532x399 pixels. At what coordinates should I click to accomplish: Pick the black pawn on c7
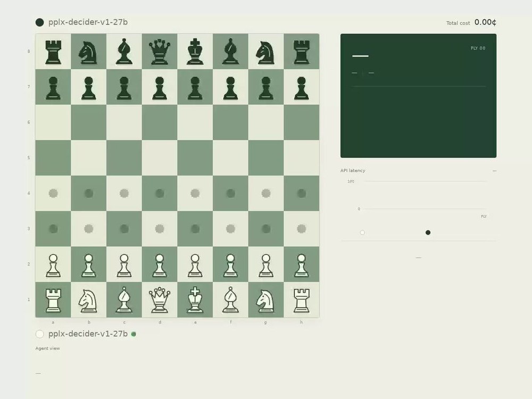tap(124, 88)
